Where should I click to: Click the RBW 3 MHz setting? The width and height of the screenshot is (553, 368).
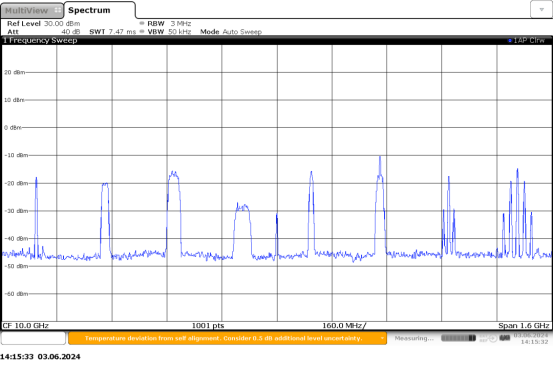coord(169,24)
